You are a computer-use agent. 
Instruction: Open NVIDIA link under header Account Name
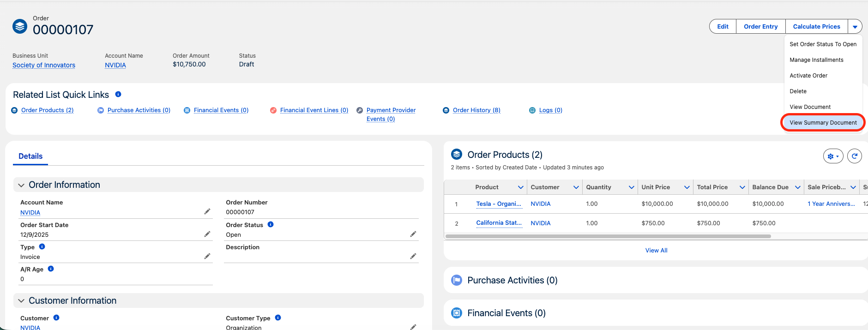coord(115,65)
